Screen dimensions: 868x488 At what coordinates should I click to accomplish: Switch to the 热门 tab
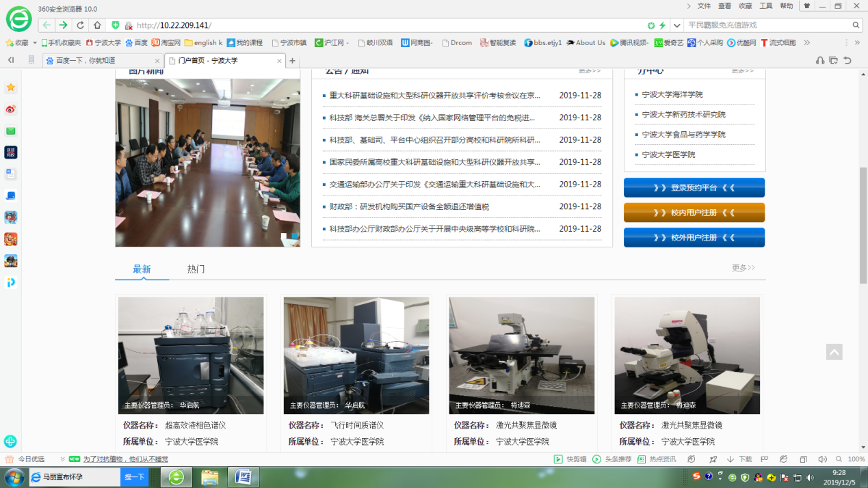(x=196, y=269)
